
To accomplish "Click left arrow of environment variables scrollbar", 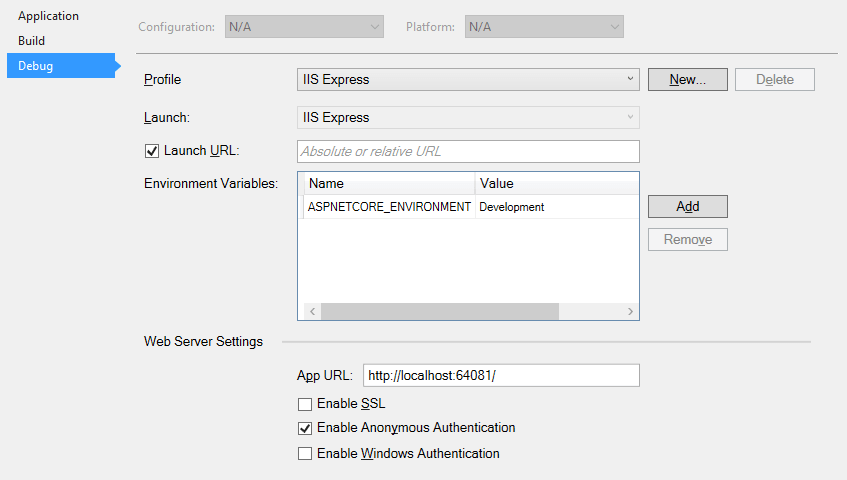I will (x=312, y=312).
